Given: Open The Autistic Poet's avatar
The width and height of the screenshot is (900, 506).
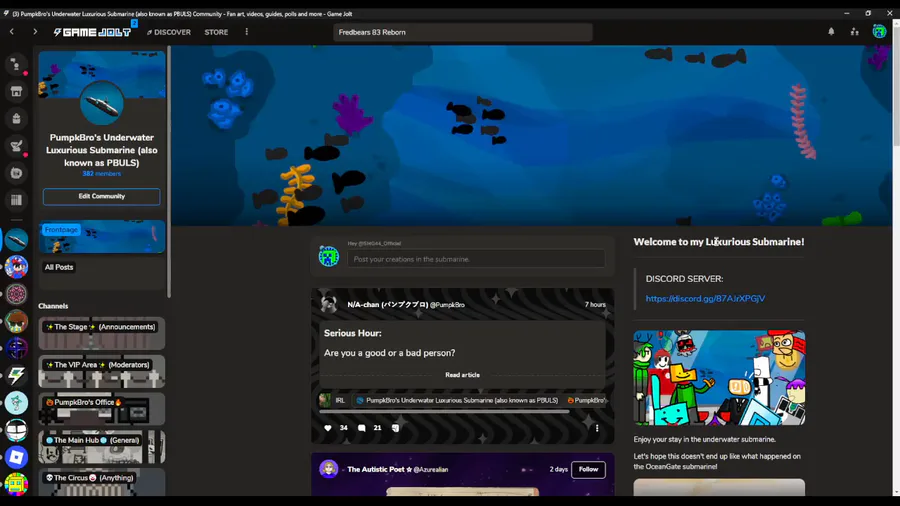Looking at the screenshot, I should [329, 469].
